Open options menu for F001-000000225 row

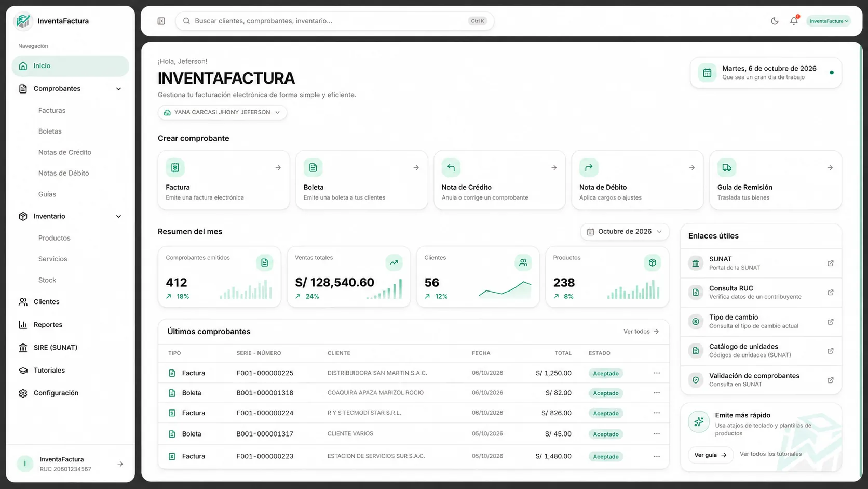(x=657, y=373)
